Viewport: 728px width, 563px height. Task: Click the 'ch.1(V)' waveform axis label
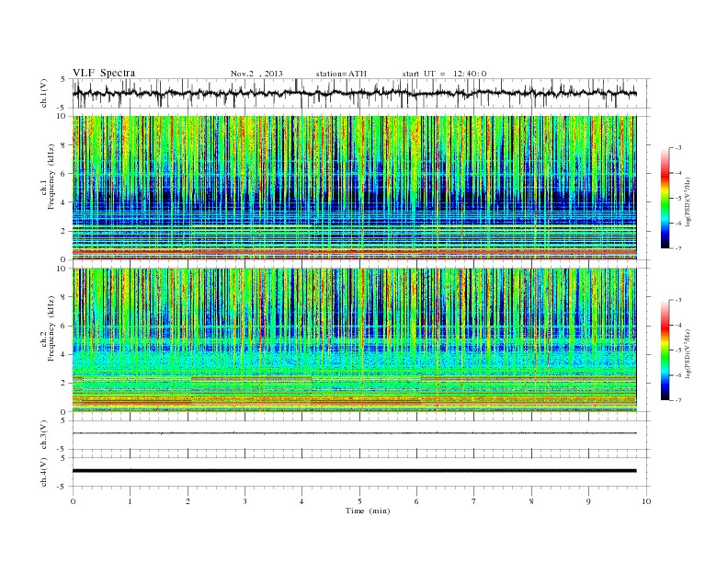pos(44,93)
